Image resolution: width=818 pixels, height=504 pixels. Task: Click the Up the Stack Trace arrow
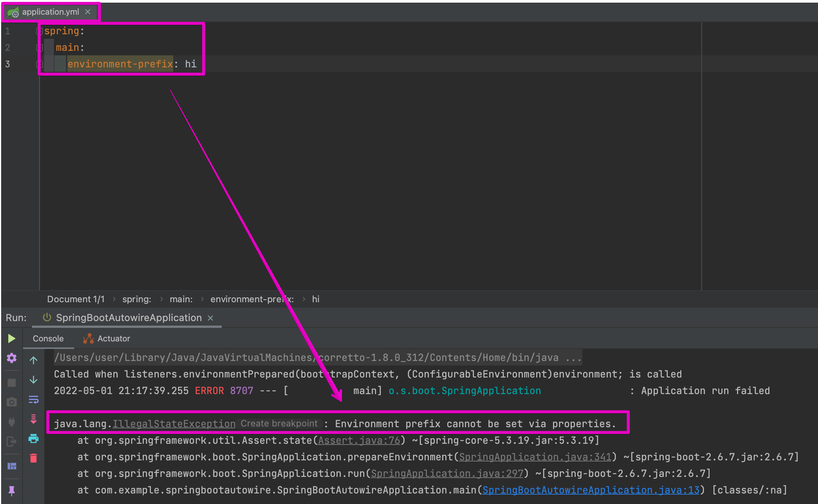pyautogui.click(x=34, y=360)
